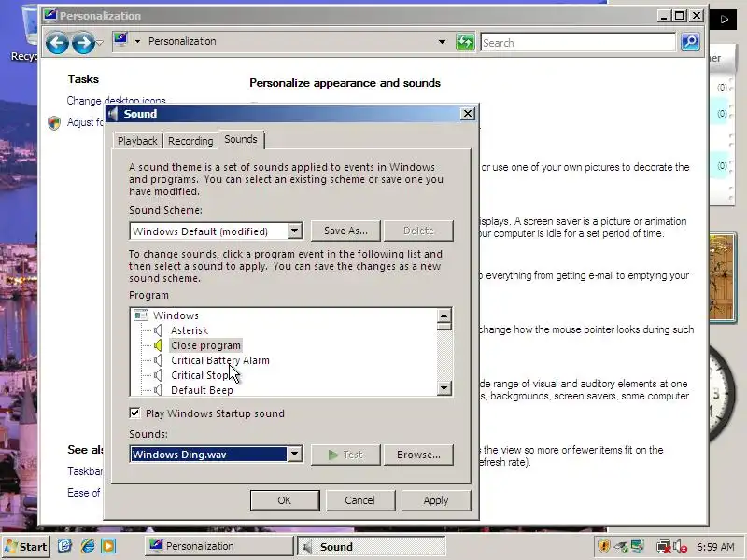747x560 pixels.
Task: Open the breadcrumb arrow before Personalization
Action: pyautogui.click(x=137, y=41)
